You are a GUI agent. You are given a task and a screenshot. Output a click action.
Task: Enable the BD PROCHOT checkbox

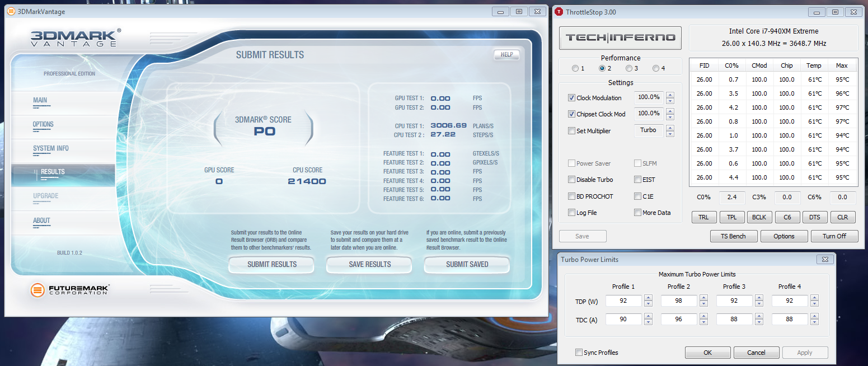(571, 196)
